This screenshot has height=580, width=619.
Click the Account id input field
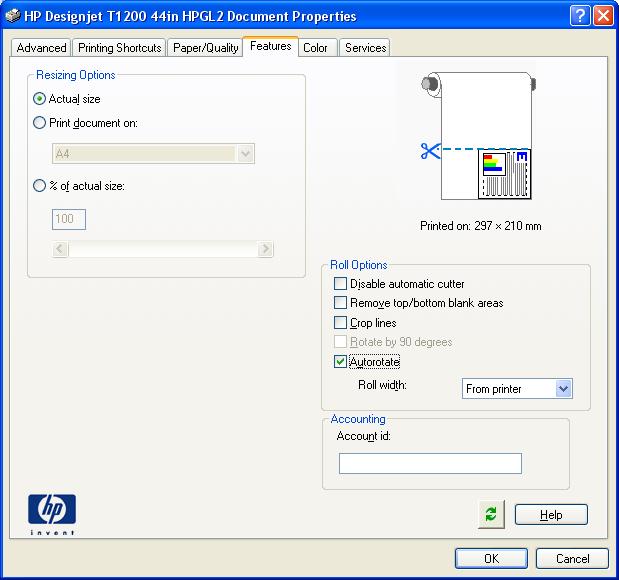pyautogui.click(x=430, y=463)
